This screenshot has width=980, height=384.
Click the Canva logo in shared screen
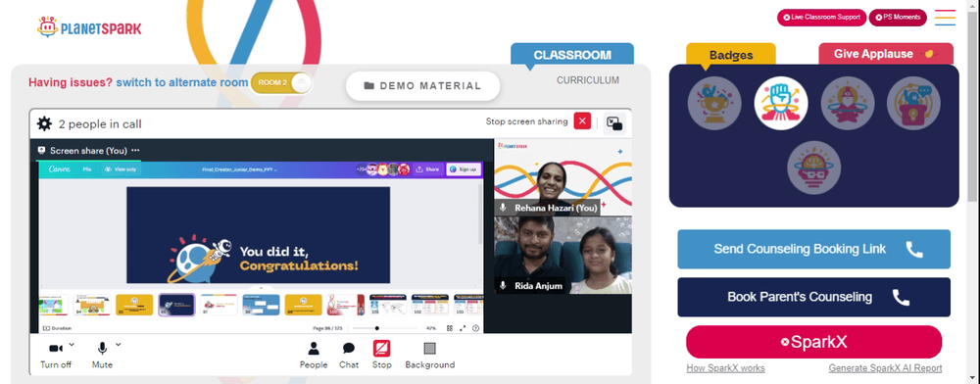(60, 169)
